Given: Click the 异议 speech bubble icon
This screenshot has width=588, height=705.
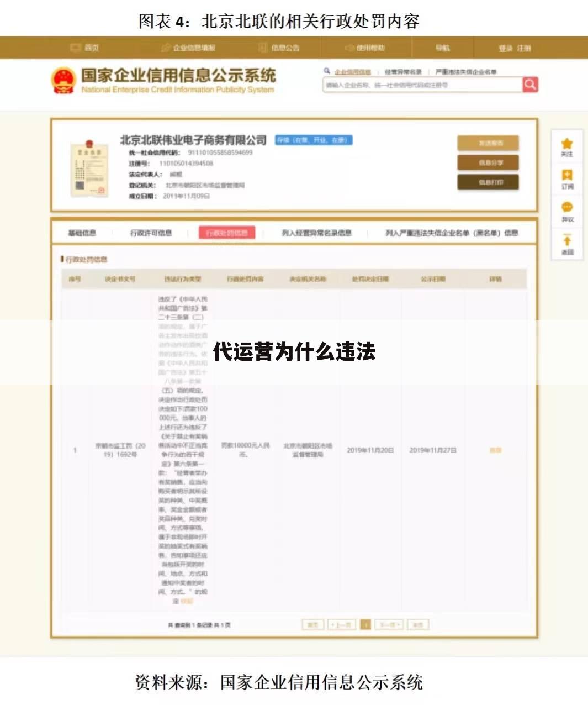Looking at the screenshot, I should tap(567, 207).
